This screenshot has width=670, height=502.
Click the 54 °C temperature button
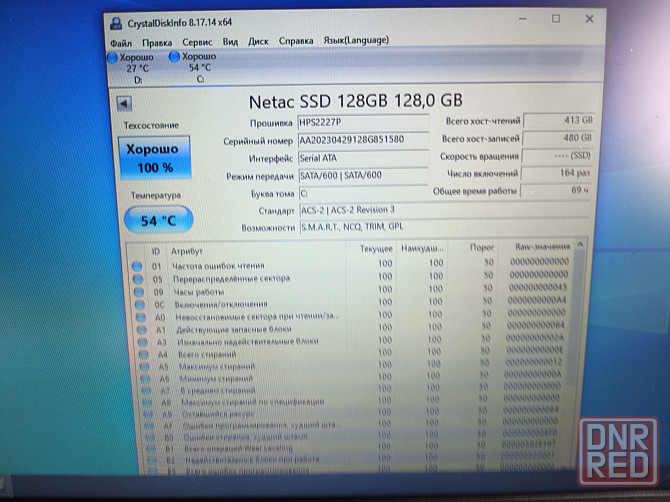159,220
